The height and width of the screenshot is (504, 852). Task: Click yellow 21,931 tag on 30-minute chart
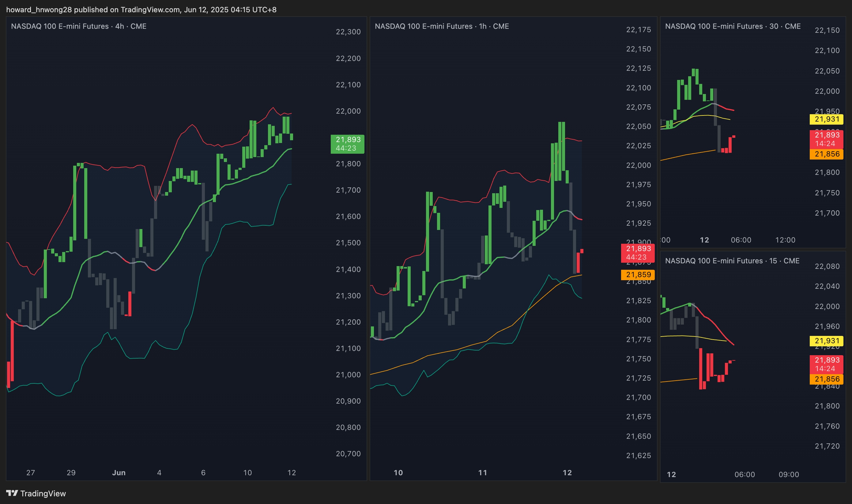coord(826,119)
